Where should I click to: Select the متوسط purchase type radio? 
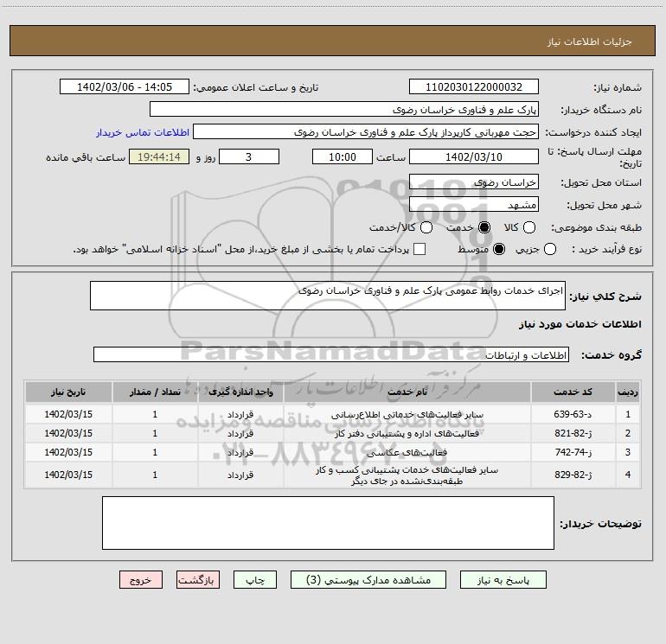[499, 249]
